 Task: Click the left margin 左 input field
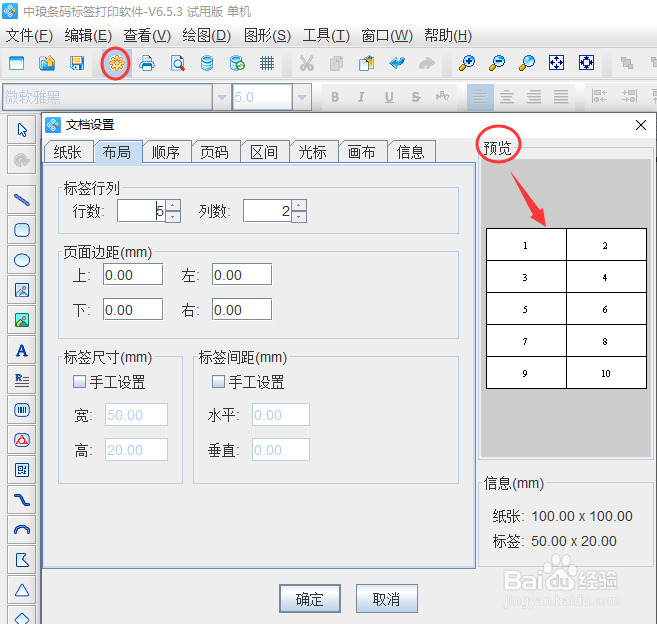tap(242, 274)
